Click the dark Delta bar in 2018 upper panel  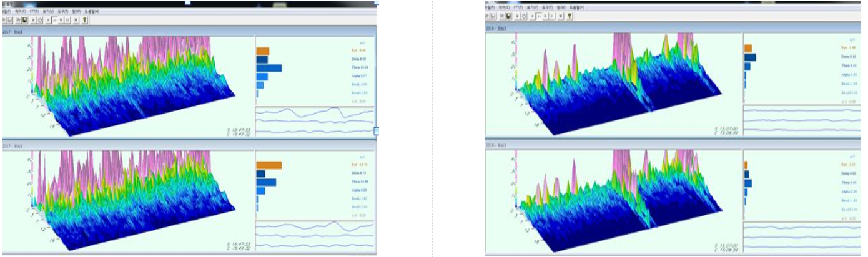(750, 57)
